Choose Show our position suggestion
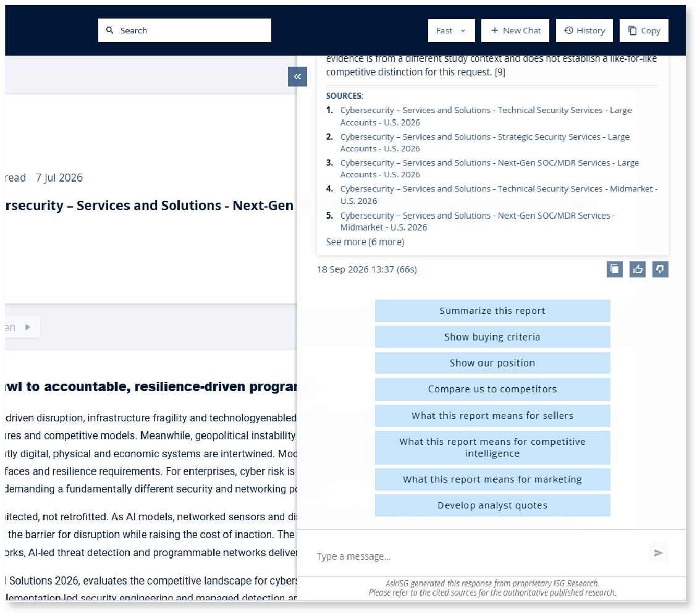Viewport: 700px width, 616px height. tap(492, 363)
